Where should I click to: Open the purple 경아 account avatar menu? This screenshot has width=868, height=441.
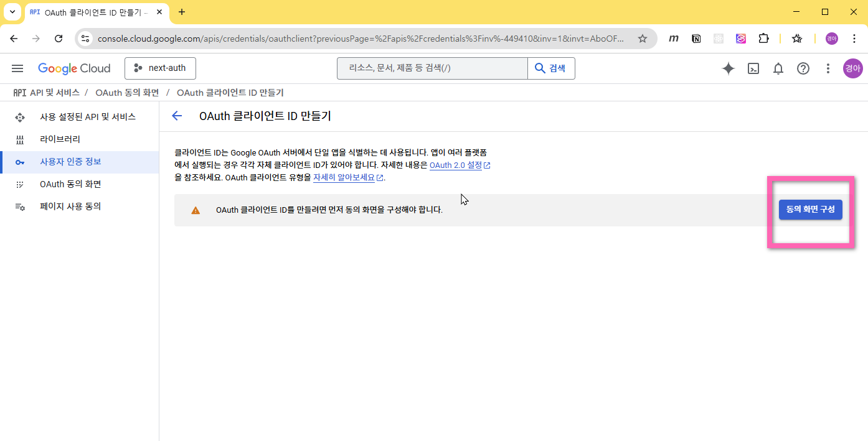click(x=852, y=68)
